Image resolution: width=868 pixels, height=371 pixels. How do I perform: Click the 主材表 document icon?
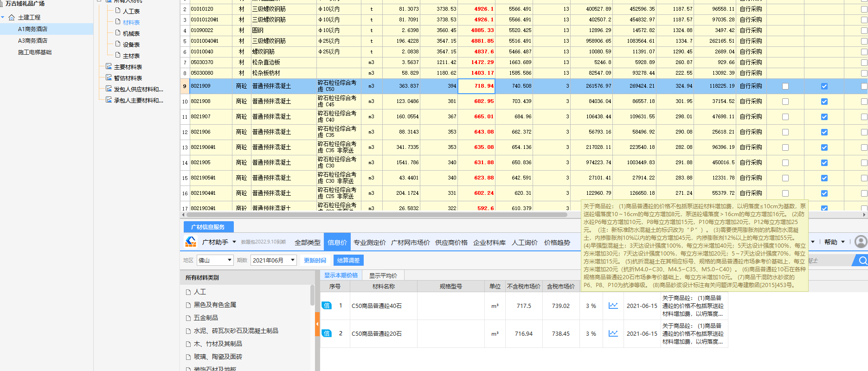pos(118,55)
